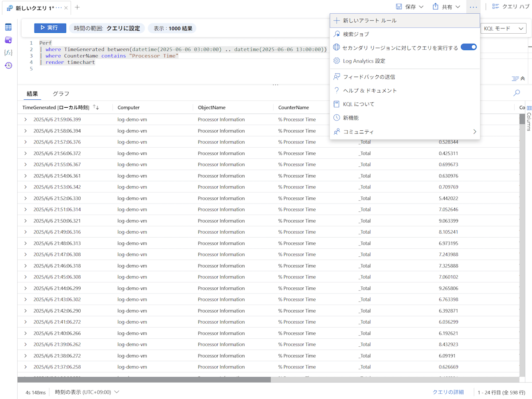Toggle secondary region query switch
The image size is (532, 399).
tap(469, 47)
